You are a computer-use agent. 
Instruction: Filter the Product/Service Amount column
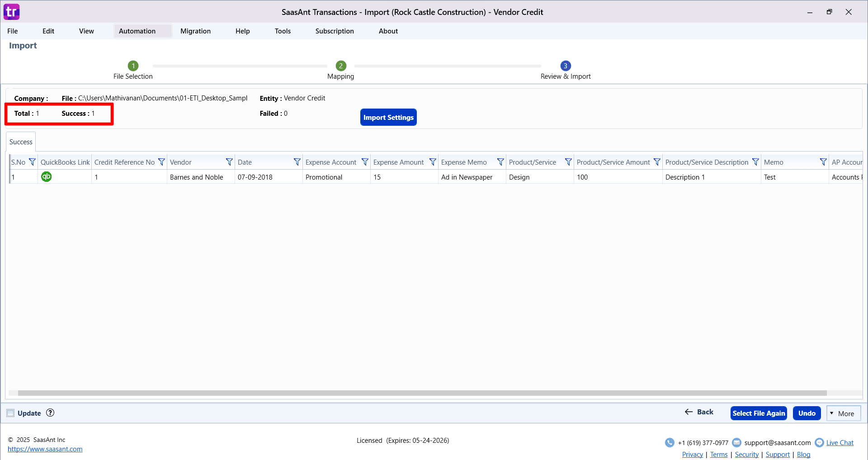pyautogui.click(x=657, y=162)
